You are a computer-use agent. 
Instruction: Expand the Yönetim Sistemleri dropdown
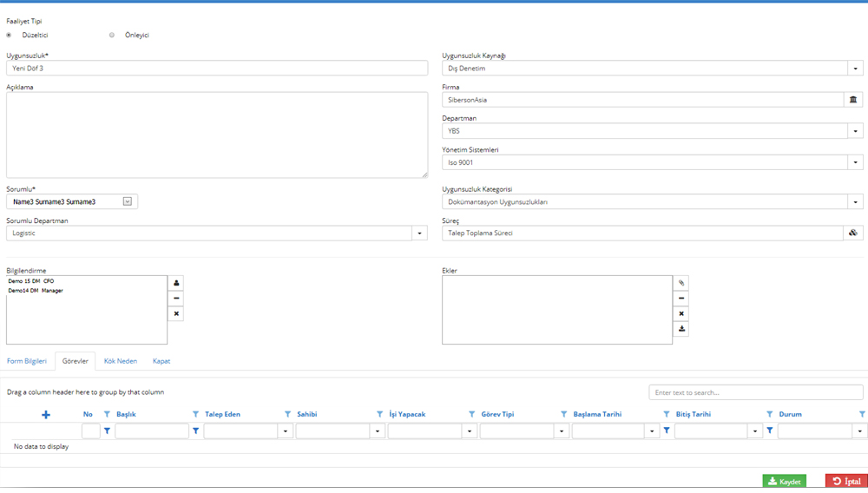855,162
